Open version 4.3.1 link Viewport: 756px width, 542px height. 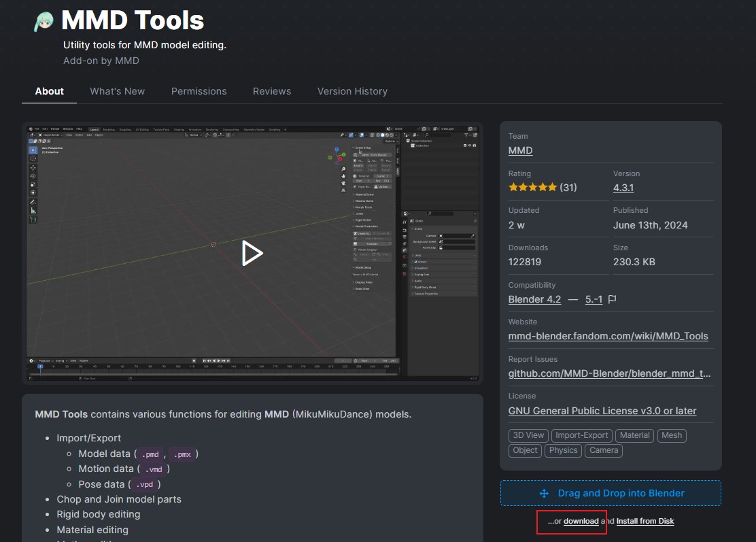[623, 188]
